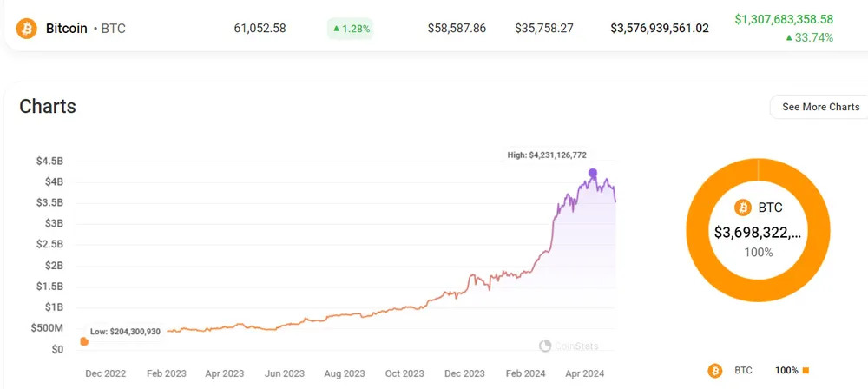Click the BTC icon in the chart legend

coord(714,370)
